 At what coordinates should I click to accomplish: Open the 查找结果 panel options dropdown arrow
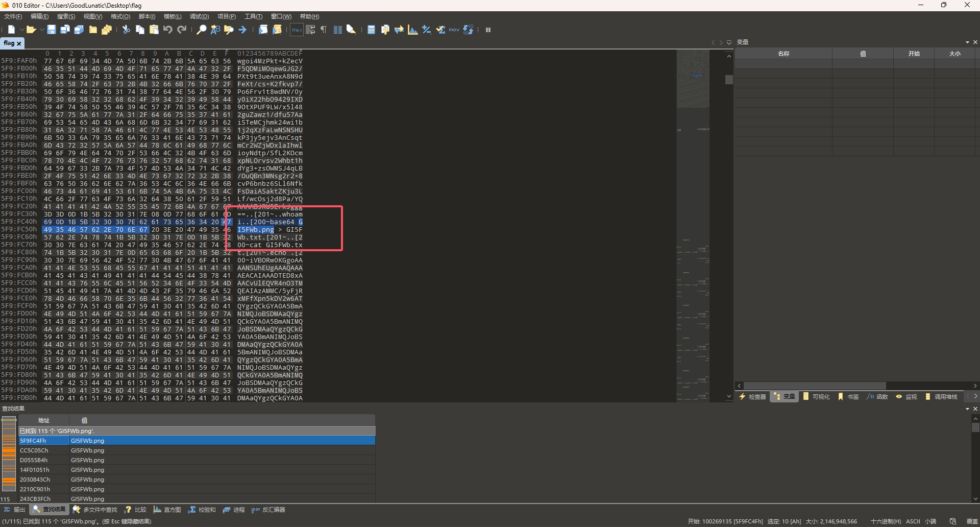coord(967,409)
